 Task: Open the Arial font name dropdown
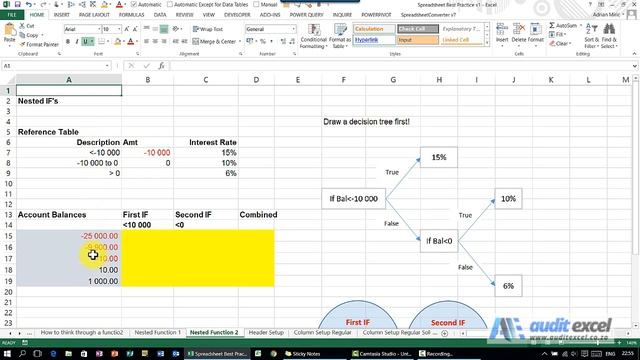click(98, 29)
